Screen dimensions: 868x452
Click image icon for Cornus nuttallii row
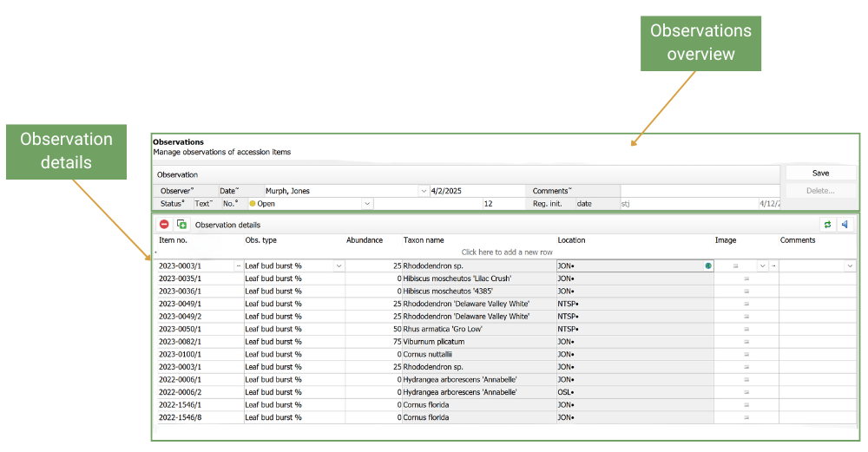pyautogui.click(x=746, y=355)
